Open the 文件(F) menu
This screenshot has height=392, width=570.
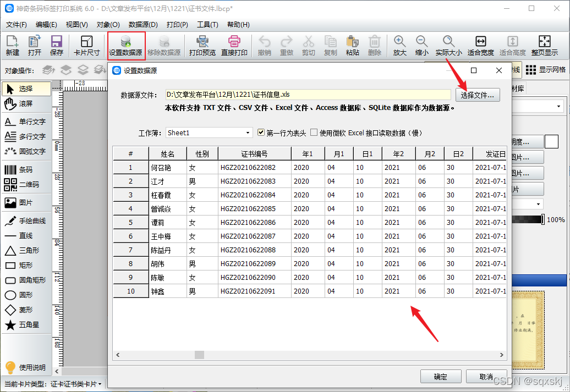[17, 25]
